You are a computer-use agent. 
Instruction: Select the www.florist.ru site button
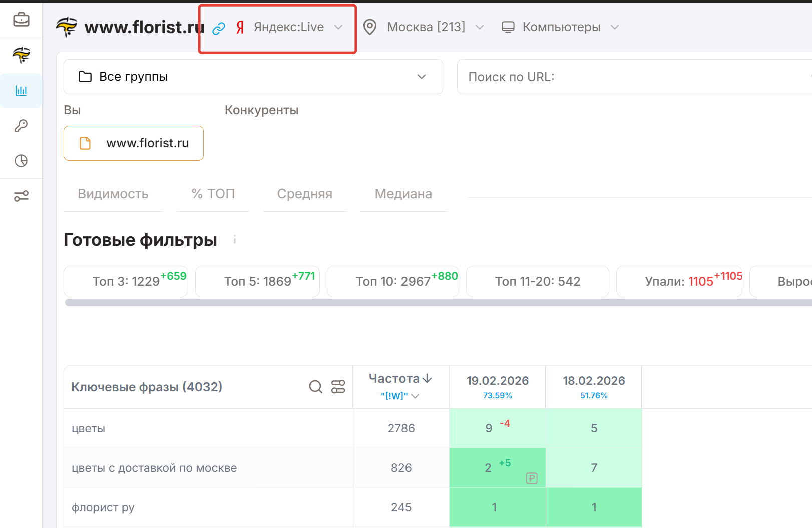[134, 143]
